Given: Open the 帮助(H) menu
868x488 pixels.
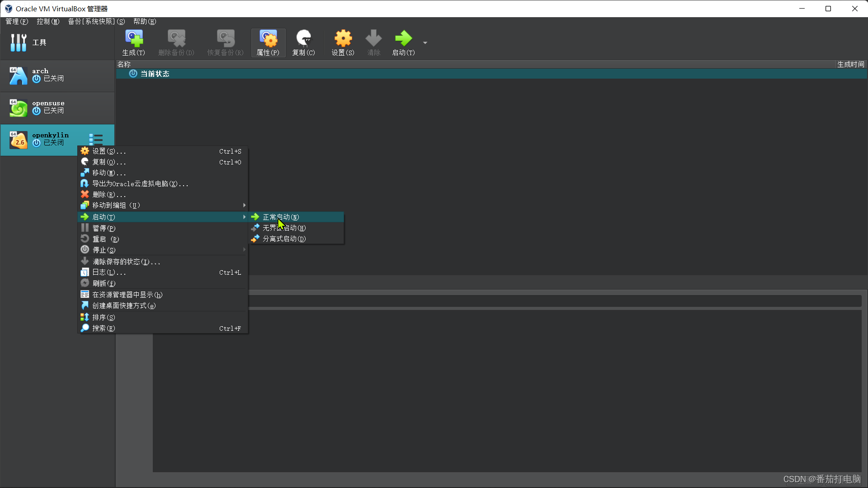Looking at the screenshot, I should tap(145, 22).
